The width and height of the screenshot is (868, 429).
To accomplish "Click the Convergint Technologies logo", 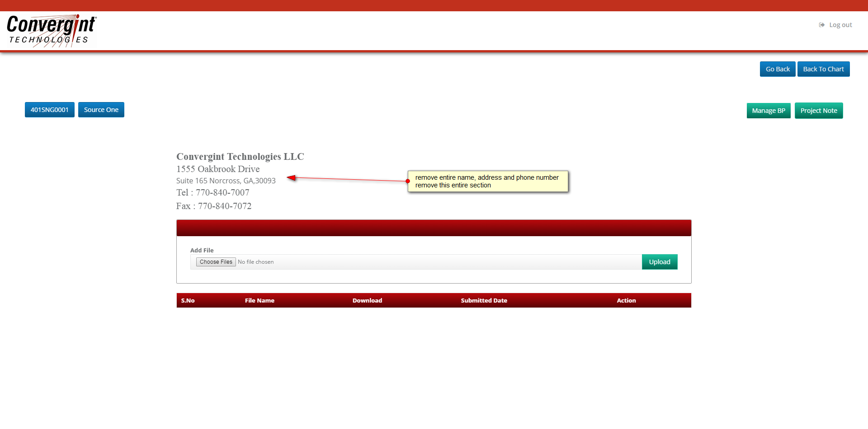I will (52, 30).
